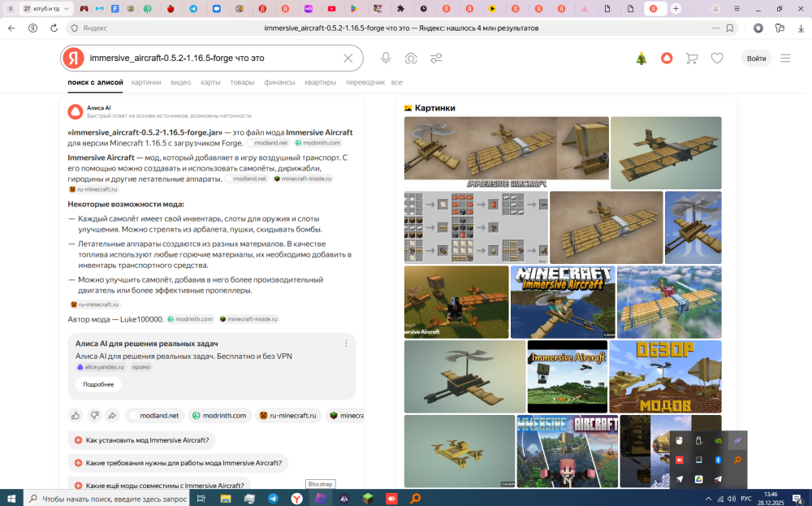Open the yellow quadcopter image thumbnail

(x=460, y=451)
